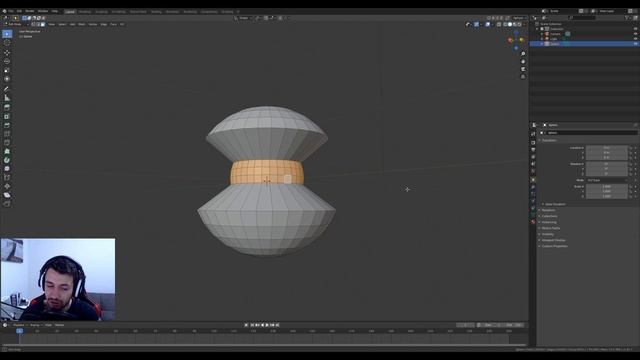Viewport: 640px width, 360px height.
Task: Select the Scale tool
Action: click(x=7, y=70)
